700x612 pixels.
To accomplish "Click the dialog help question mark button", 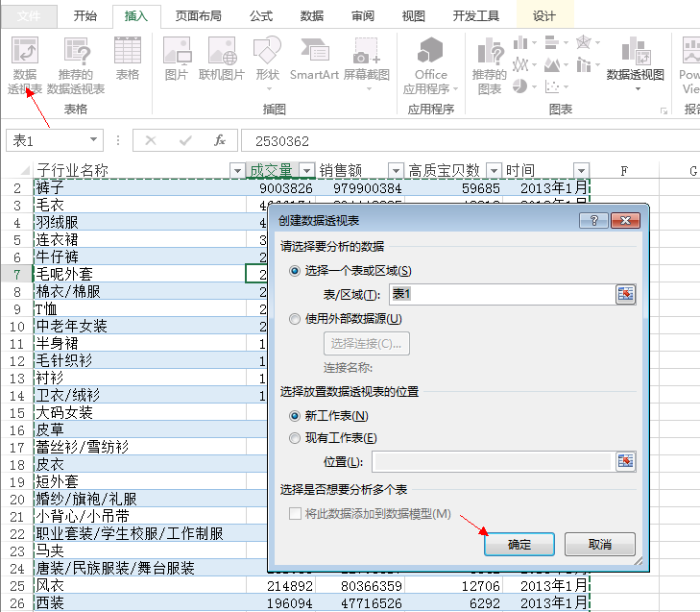I will (593, 220).
